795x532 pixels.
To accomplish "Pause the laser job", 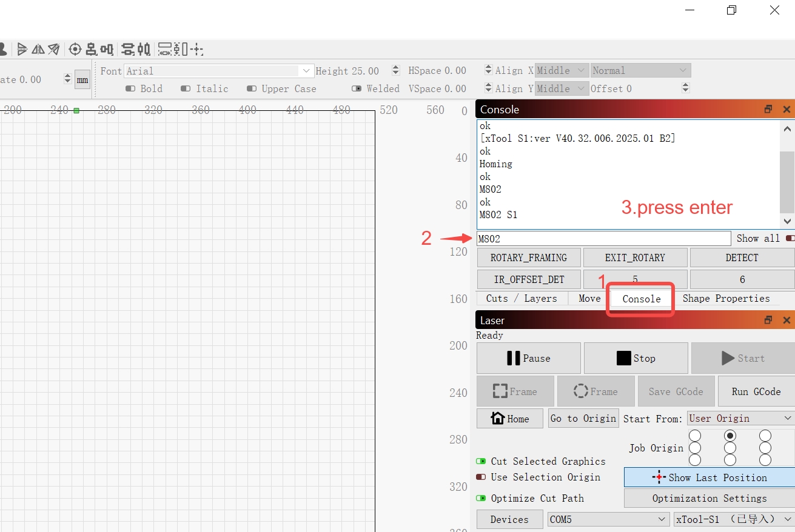I will pyautogui.click(x=528, y=358).
